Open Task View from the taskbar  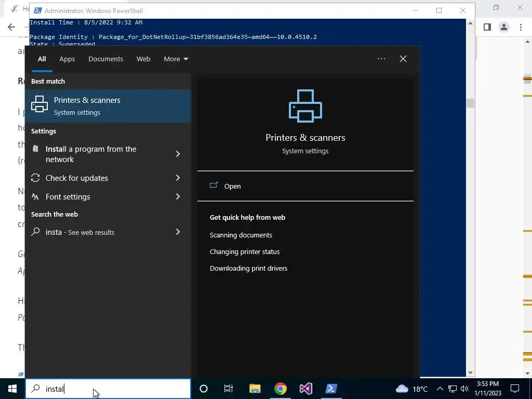point(229,389)
